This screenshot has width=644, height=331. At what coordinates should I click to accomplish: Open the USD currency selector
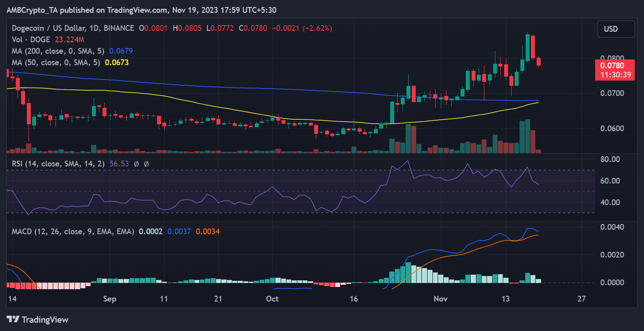pos(616,29)
